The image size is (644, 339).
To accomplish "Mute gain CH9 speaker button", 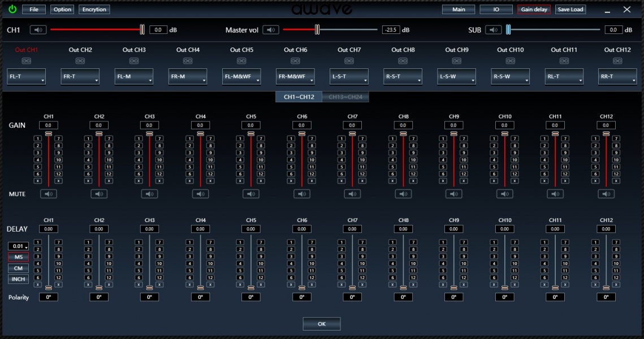I will [454, 194].
